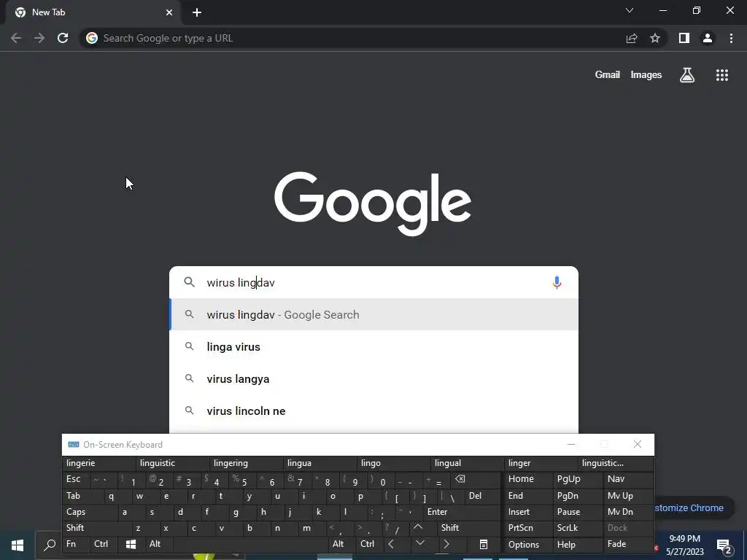
Task: Open the profile avatar icon
Action: pyautogui.click(x=708, y=38)
